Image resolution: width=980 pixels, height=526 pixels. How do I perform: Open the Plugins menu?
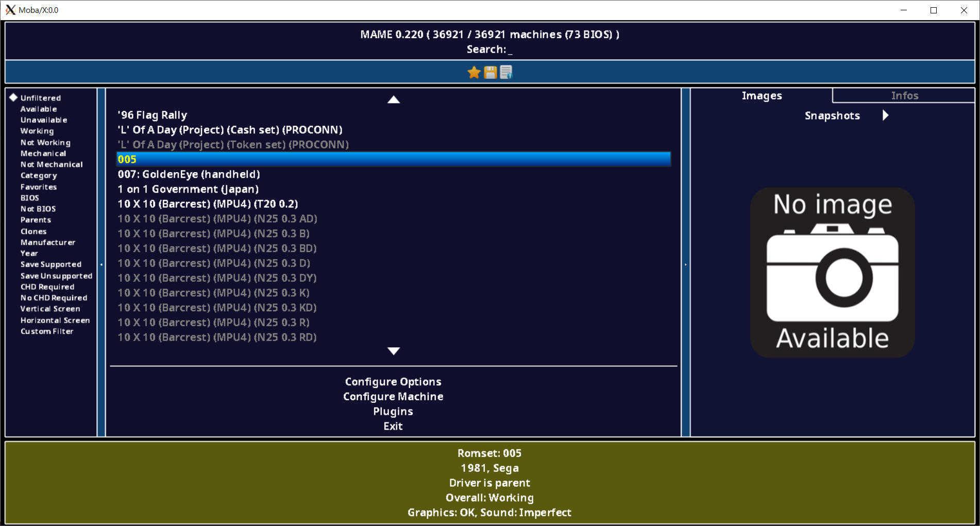(x=393, y=412)
